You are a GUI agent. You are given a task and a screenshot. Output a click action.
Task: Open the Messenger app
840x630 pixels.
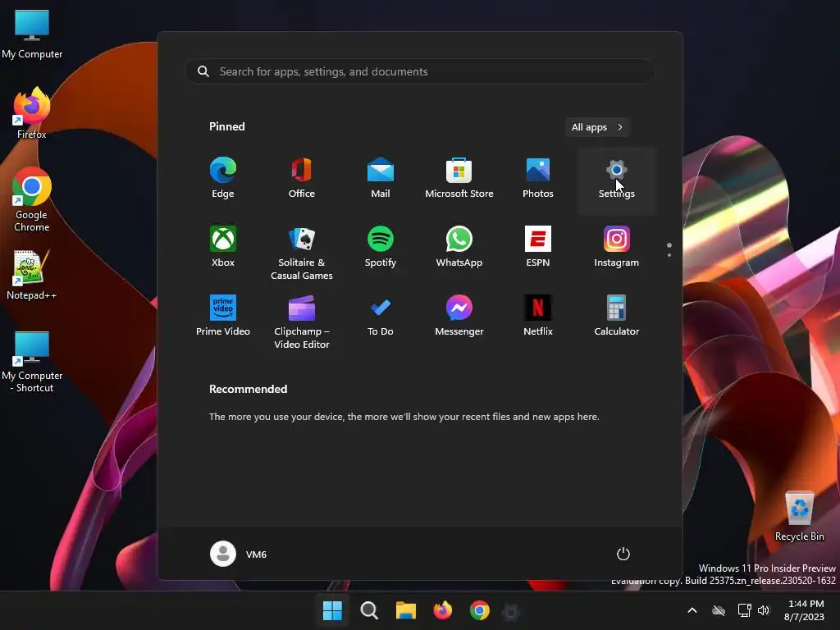point(459,316)
